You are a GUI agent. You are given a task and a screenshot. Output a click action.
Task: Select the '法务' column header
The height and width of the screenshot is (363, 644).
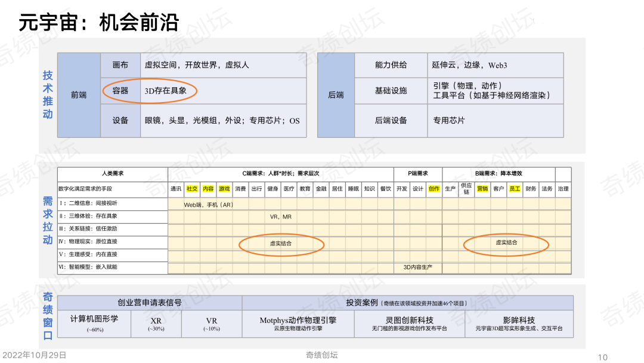[x=547, y=189]
